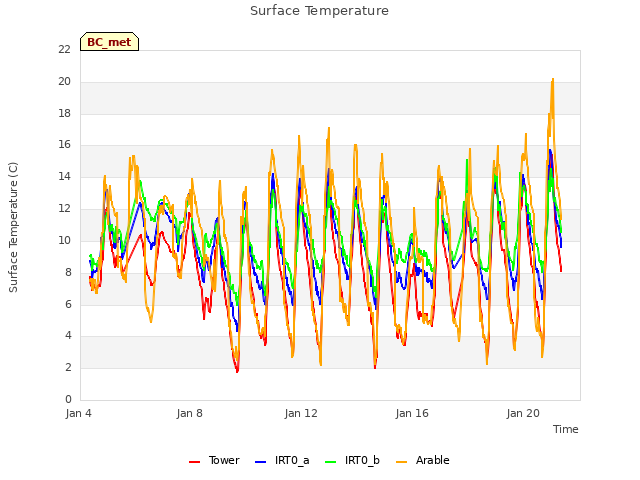Click the Time x-axis title
Image resolution: width=640 pixels, height=480 pixels.
coord(566,429)
